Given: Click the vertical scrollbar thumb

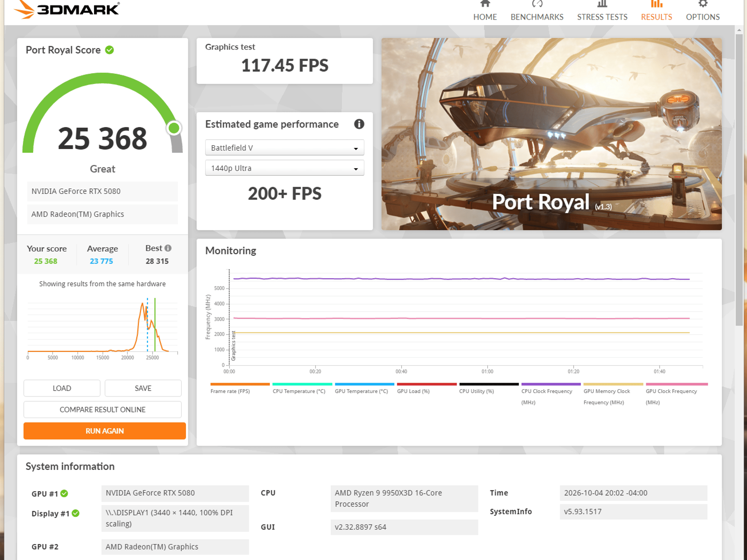Looking at the screenshot, I should tap(739, 180).
